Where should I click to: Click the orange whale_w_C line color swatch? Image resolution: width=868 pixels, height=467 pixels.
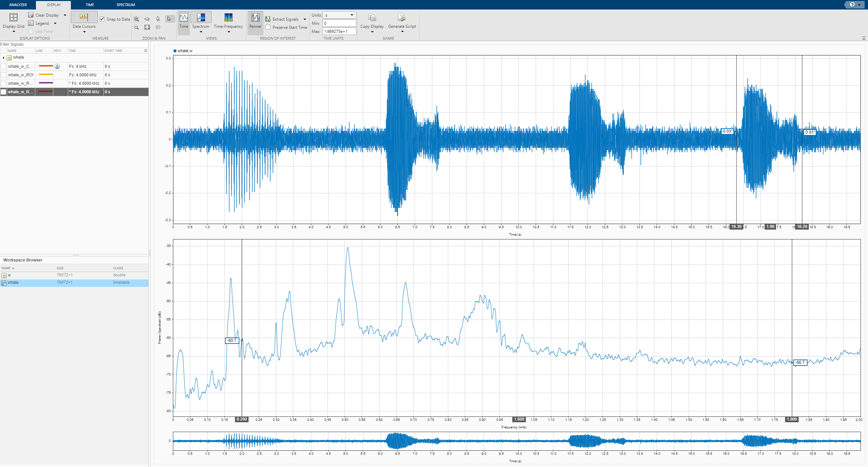point(46,66)
